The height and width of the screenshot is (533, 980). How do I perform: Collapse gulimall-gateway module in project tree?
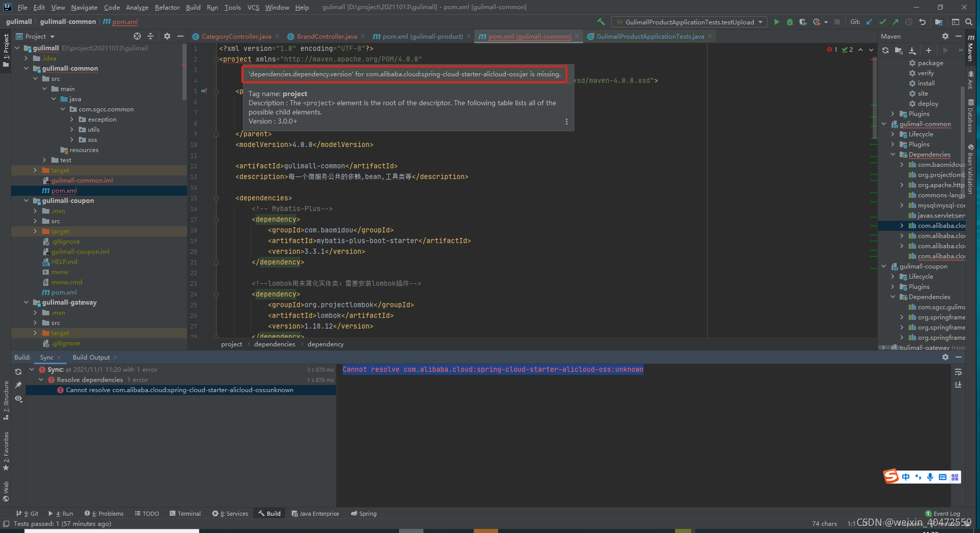[x=26, y=302]
